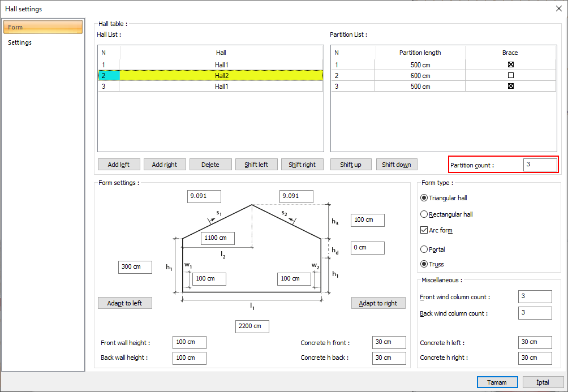Cancel with the İptal button

(x=543, y=382)
